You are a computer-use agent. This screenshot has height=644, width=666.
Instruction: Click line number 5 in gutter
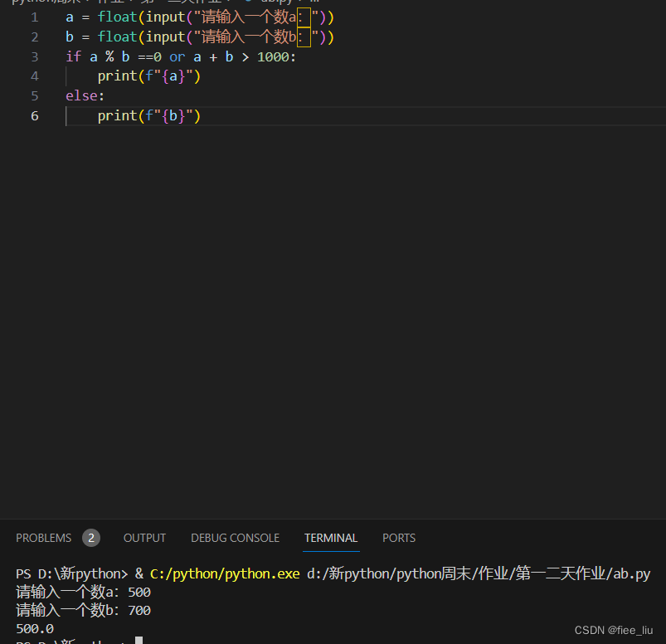coord(35,95)
